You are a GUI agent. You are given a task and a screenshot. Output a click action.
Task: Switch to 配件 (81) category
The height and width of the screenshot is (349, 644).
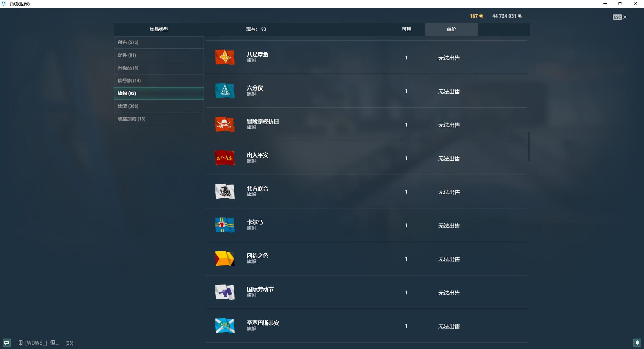click(159, 55)
